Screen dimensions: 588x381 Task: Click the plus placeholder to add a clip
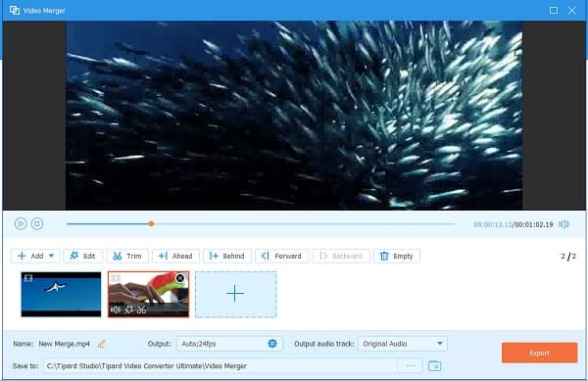pos(236,295)
